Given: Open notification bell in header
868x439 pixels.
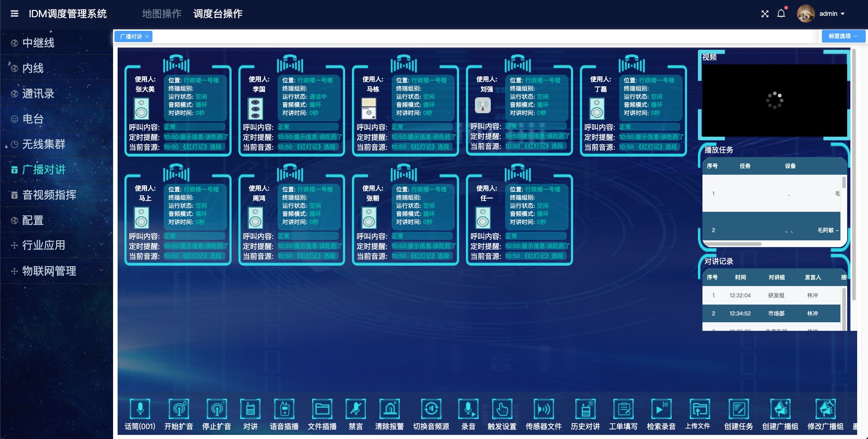Looking at the screenshot, I should (781, 14).
